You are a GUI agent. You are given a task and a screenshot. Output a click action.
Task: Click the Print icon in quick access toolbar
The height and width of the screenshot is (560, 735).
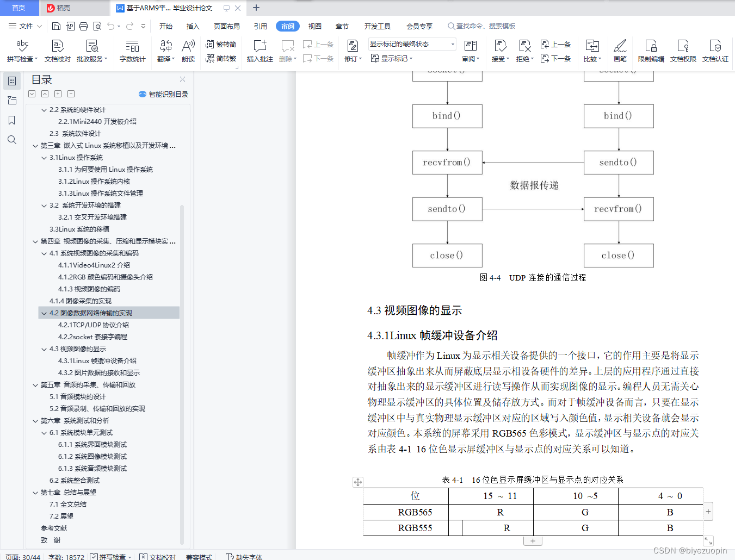coord(83,26)
